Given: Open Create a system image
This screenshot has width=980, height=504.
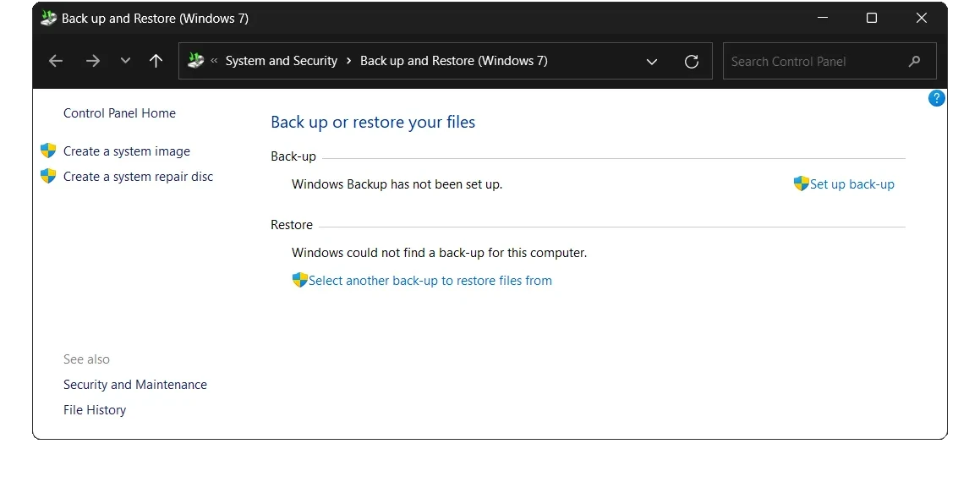Looking at the screenshot, I should point(126,151).
